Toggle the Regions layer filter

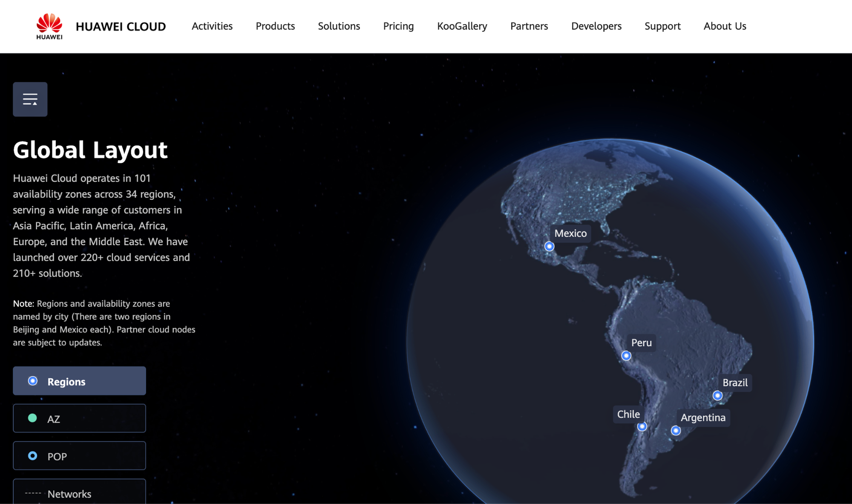pyautogui.click(x=79, y=381)
